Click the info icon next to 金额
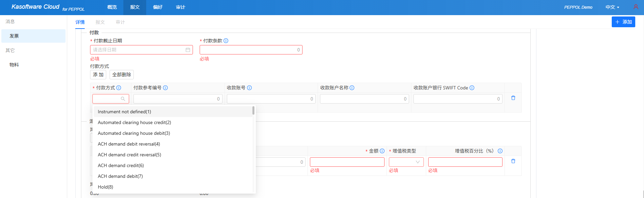The image size is (644, 198). click(x=382, y=151)
